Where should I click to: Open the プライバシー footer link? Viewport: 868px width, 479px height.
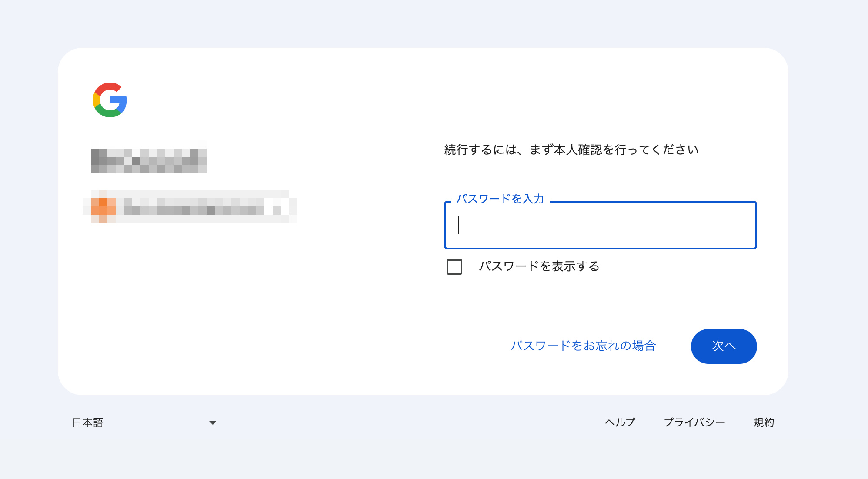pyautogui.click(x=694, y=422)
